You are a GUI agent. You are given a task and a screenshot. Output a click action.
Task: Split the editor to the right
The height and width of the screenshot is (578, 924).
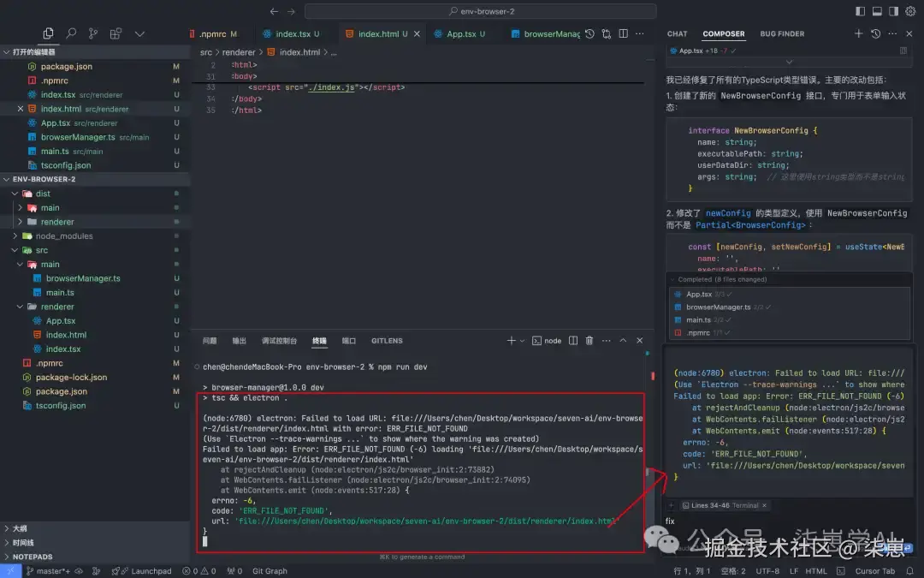[x=624, y=33]
